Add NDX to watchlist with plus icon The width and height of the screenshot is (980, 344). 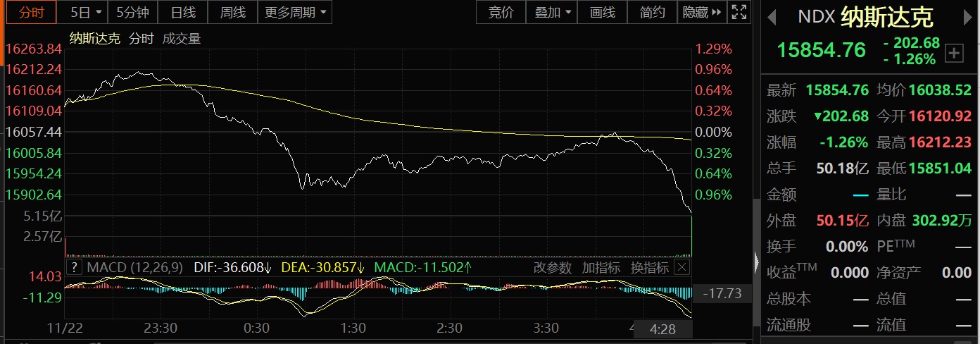coord(954,53)
